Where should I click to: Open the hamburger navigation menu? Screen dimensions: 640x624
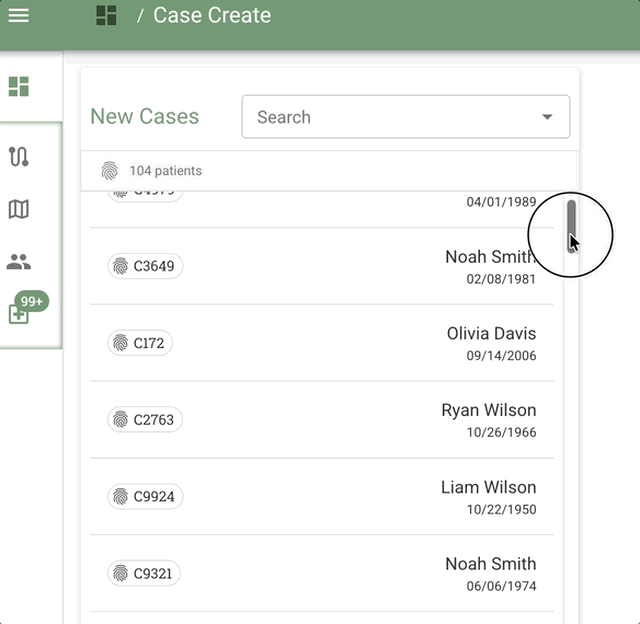(x=18, y=16)
